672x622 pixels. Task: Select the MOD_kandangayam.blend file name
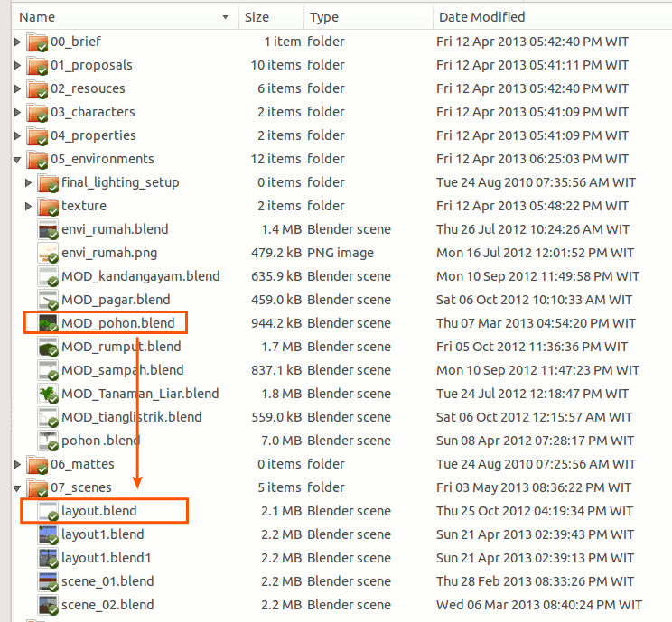coord(141,276)
